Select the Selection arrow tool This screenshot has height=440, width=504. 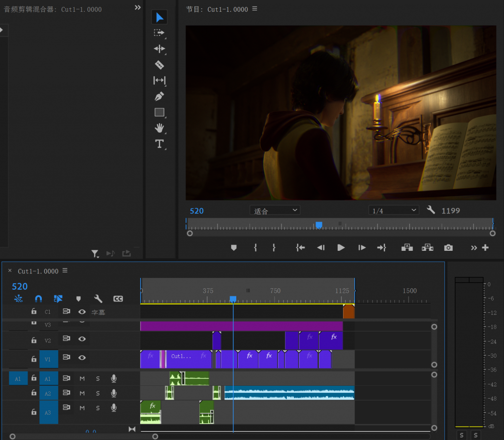[159, 17]
